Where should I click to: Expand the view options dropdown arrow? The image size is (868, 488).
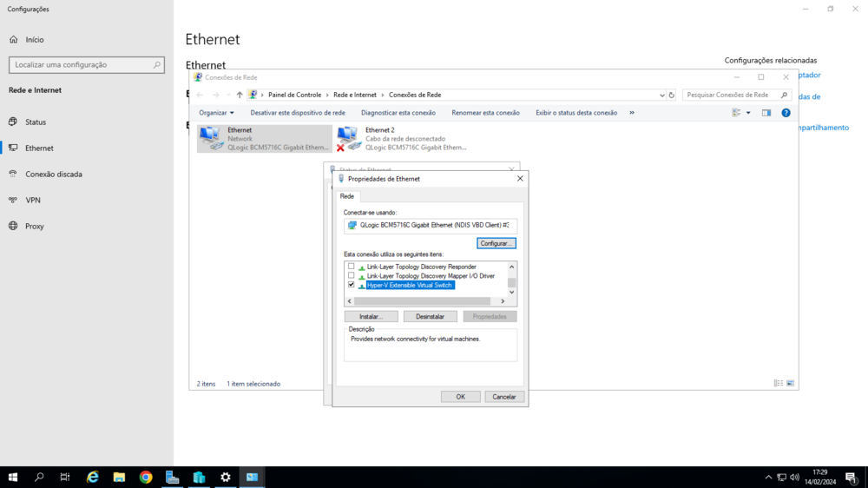pos(748,113)
